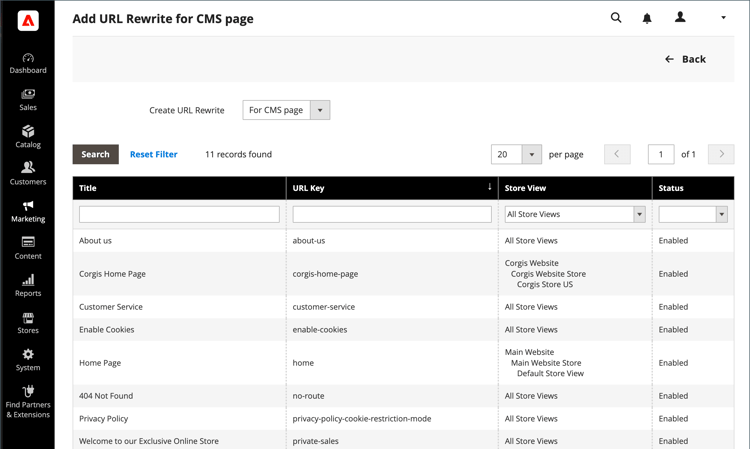Open the Status filter dropdown
Screen dimensions: 750x449
click(x=693, y=214)
